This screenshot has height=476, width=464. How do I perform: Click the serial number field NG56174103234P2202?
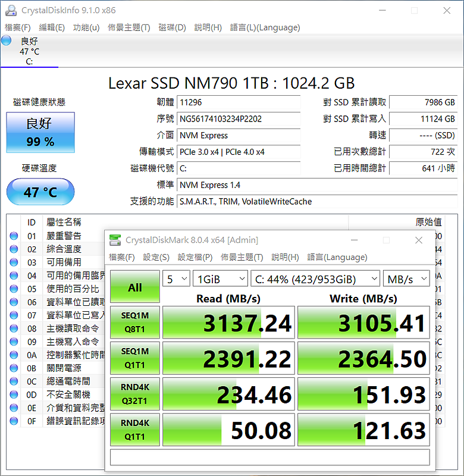pyautogui.click(x=239, y=118)
